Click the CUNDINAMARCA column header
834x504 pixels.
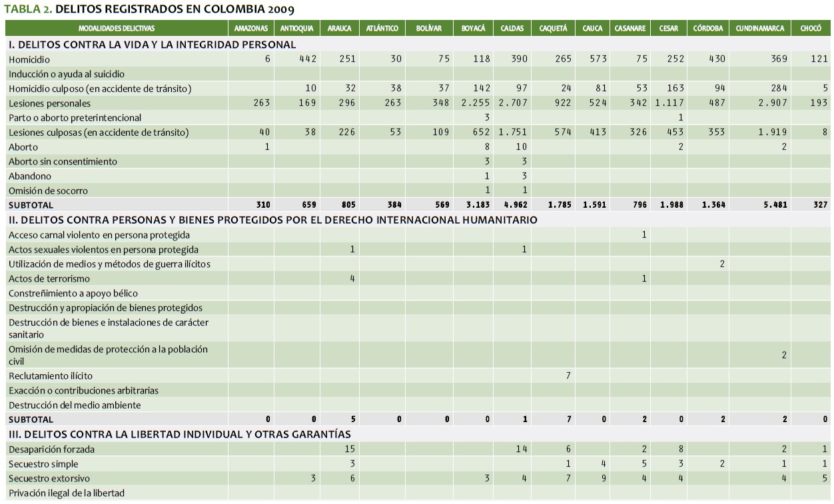759,29
